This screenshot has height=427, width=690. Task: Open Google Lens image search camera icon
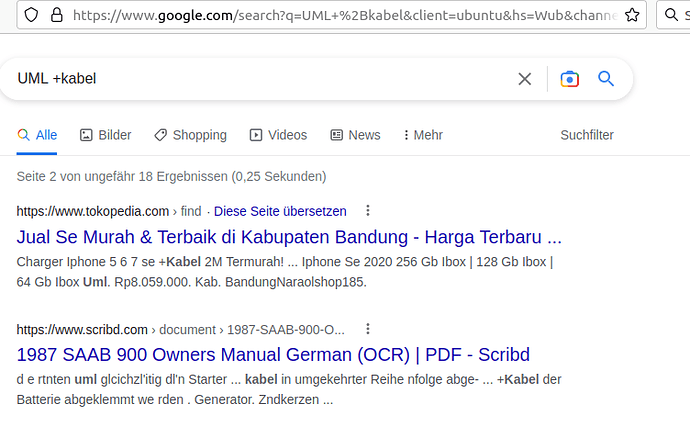[569, 79]
